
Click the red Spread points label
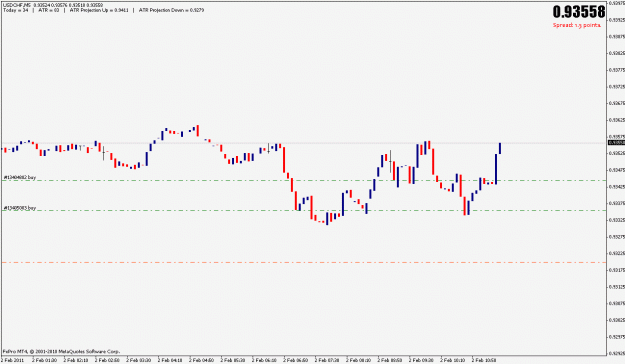click(x=577, y=25)
